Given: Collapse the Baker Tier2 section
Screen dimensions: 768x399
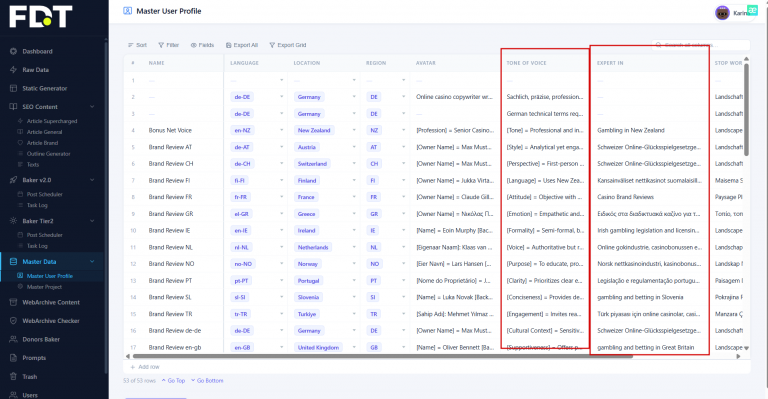Looking at the screenshot, I should 92,221.
